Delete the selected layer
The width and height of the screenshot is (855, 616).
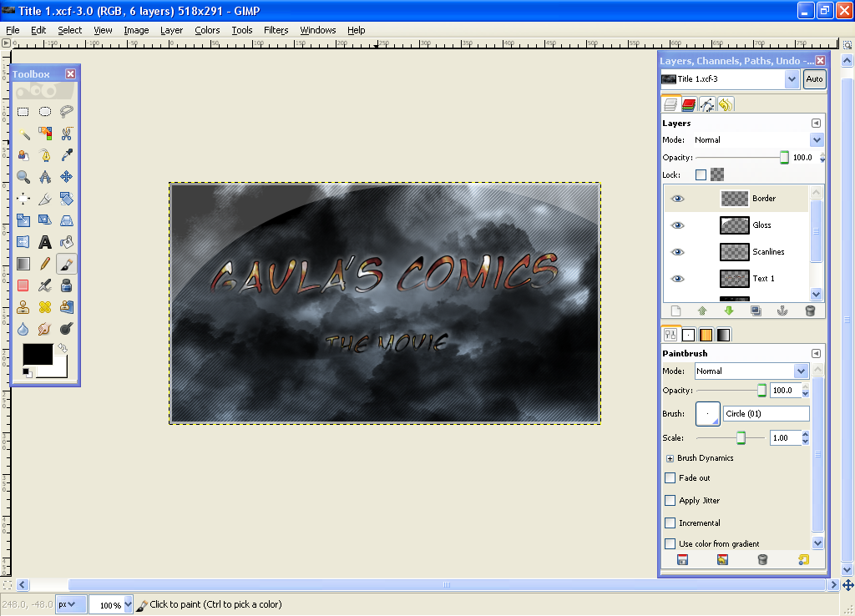[x=810, y=311]
